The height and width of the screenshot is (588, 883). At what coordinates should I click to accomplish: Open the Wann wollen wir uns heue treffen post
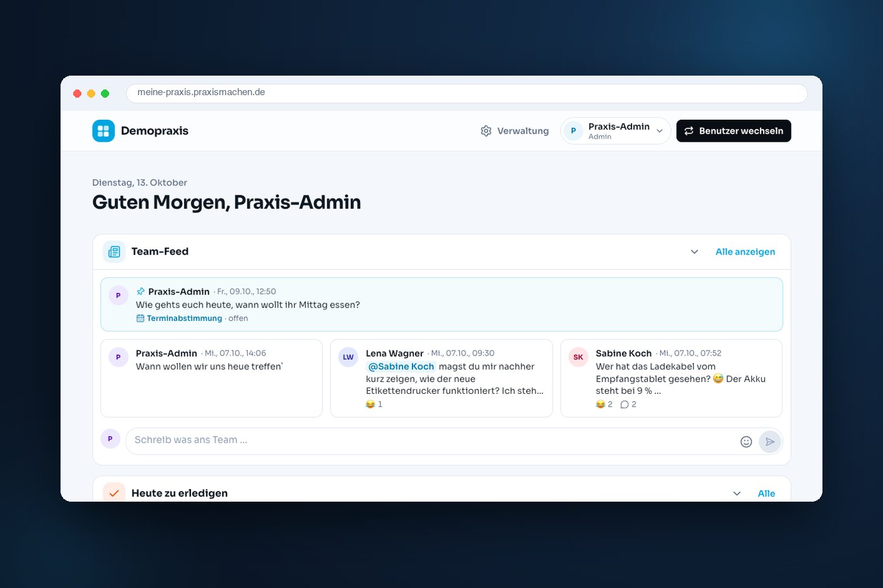point(211,378)
